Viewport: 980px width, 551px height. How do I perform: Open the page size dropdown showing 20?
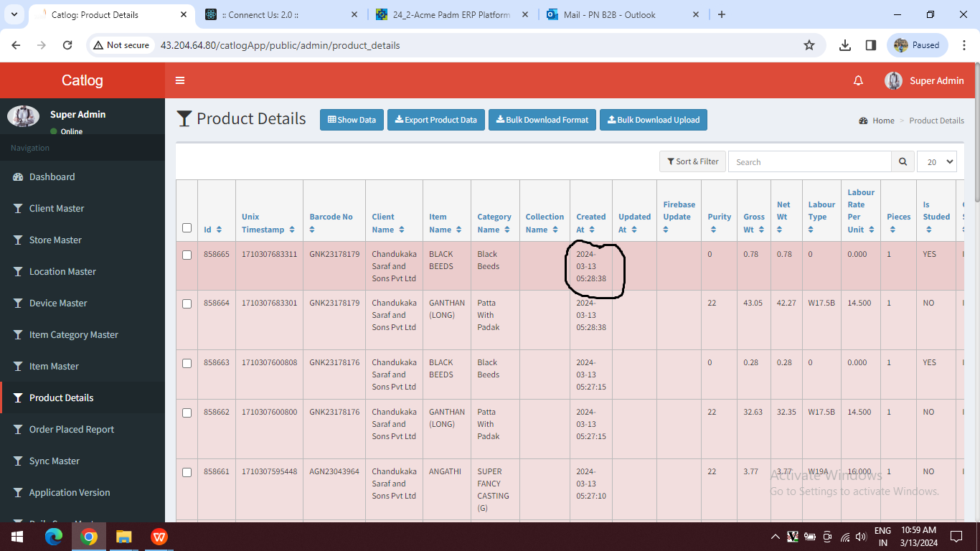pos(937,161)
